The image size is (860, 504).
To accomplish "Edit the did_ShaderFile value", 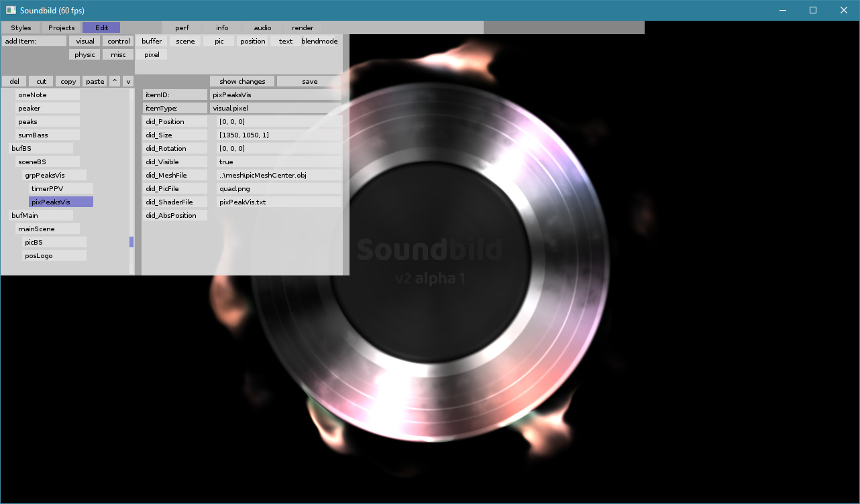I will 279,202.
